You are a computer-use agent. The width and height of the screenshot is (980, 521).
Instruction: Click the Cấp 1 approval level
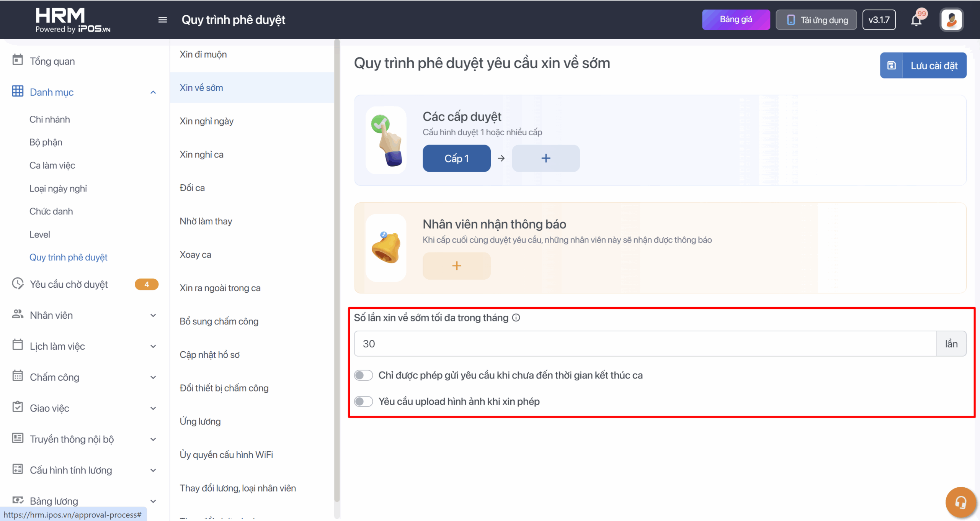456,158
